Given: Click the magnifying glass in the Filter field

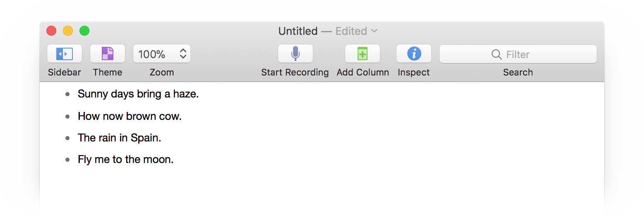Looking at the screenshot, I should (497, 54).
